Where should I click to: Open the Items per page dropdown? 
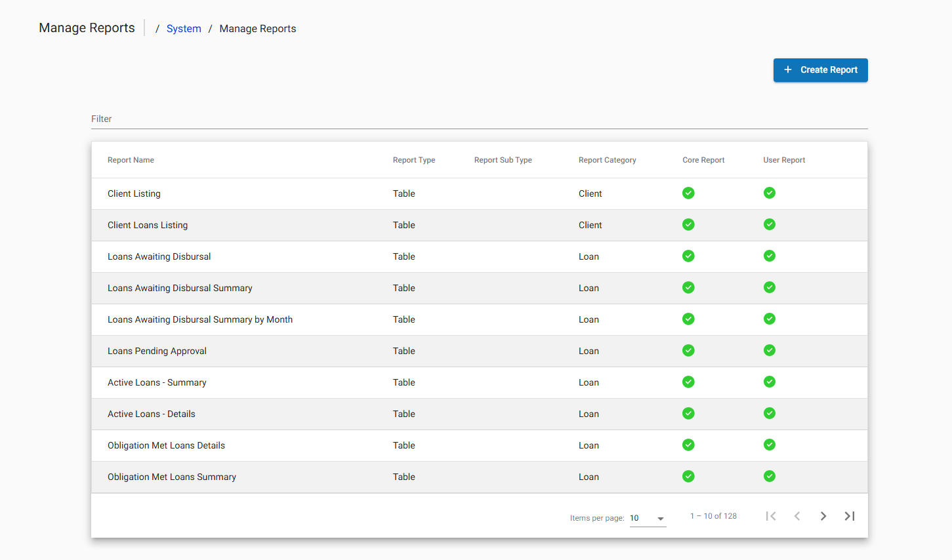[x=648, y=517]
